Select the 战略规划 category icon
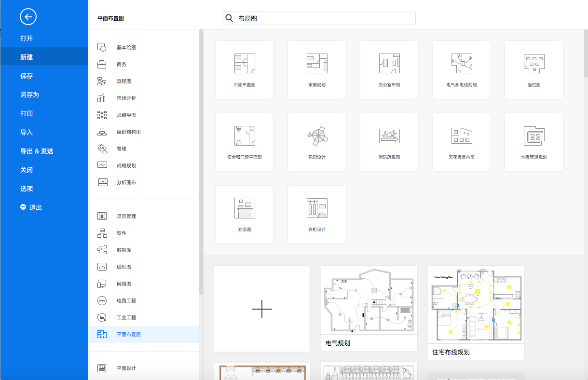The height and width of the screenshot is (380, 588). tap(102, 165)
